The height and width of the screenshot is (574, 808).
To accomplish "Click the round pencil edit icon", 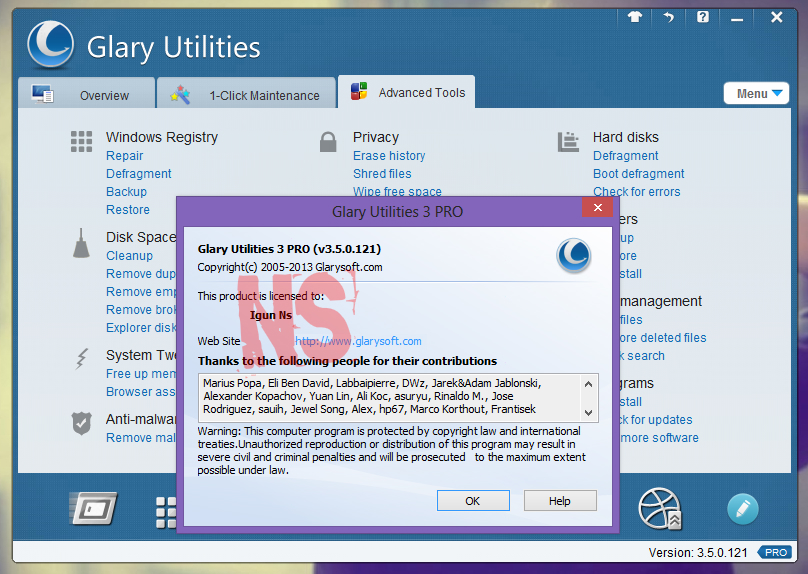I will 743,509.
